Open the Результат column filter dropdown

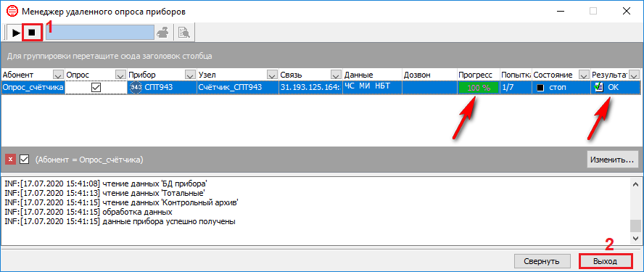tap(635, 75)
